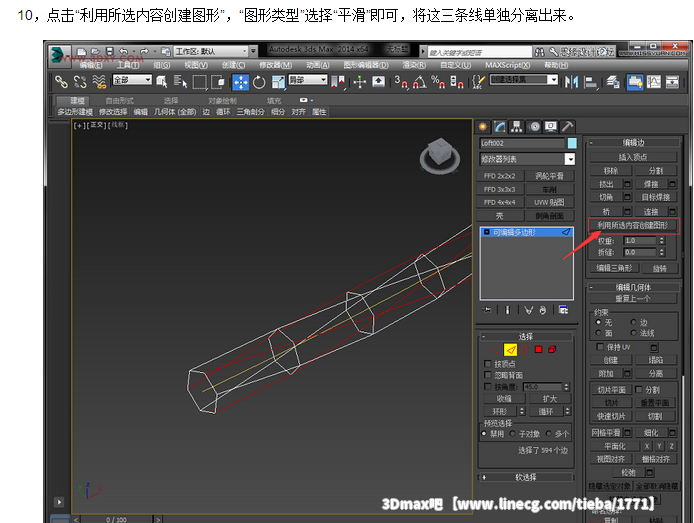Activate the Select and Rotate tool
The height and width of the screenshot is (523, 694).
(259, 82)
